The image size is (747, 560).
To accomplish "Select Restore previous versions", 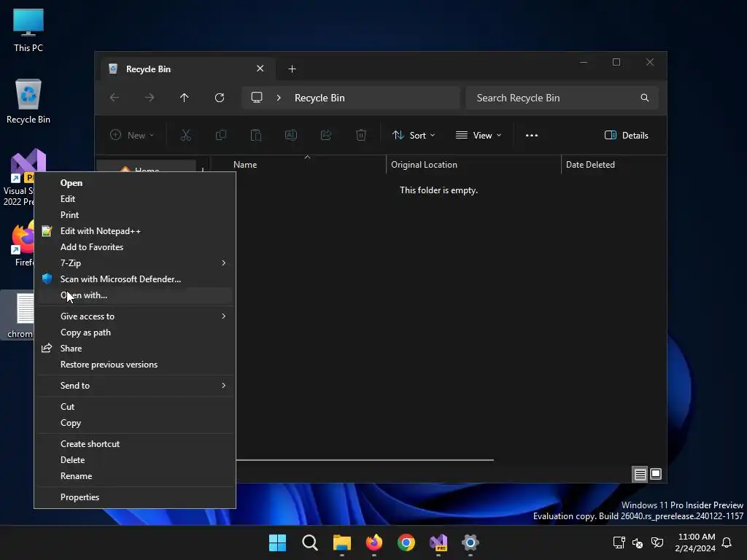I will (135, 365).
